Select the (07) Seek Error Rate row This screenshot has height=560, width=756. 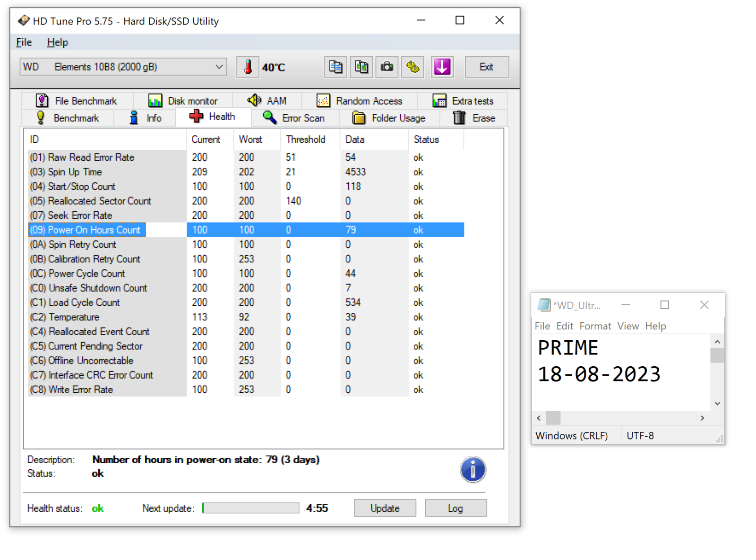coord(246,215)
